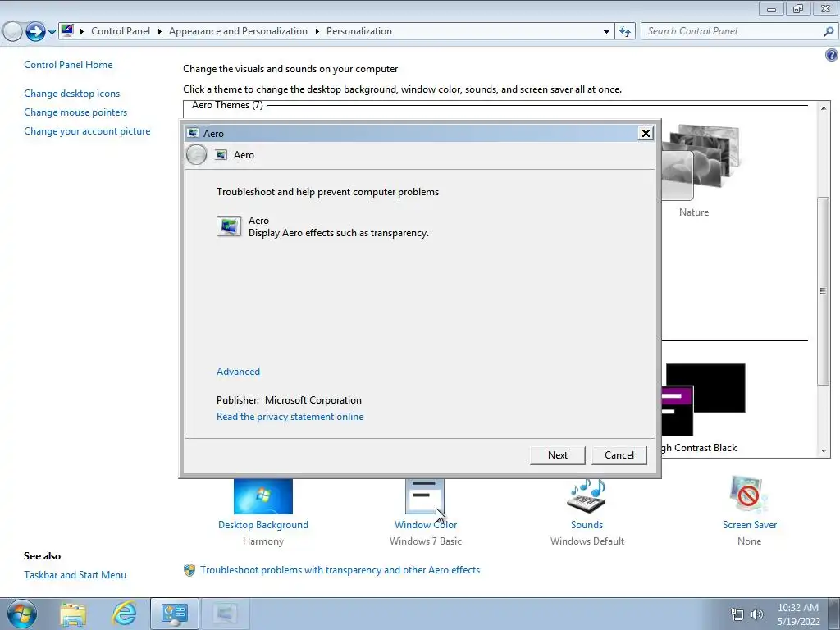This screenshot has width=840, height=630.
Task: Click theme list scroll up arrow
Action: pos(824,109)
